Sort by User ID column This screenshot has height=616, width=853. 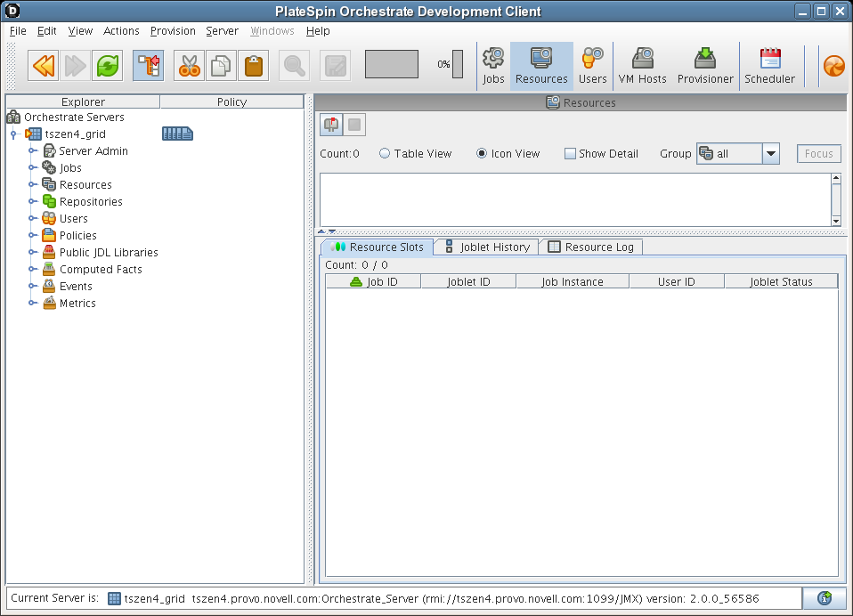pyautogui.click(x=676, y=281)
